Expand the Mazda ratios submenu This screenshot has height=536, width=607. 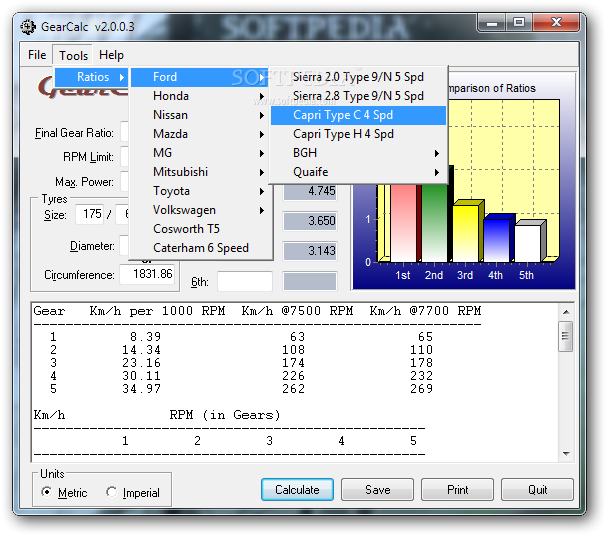(200, 134)
